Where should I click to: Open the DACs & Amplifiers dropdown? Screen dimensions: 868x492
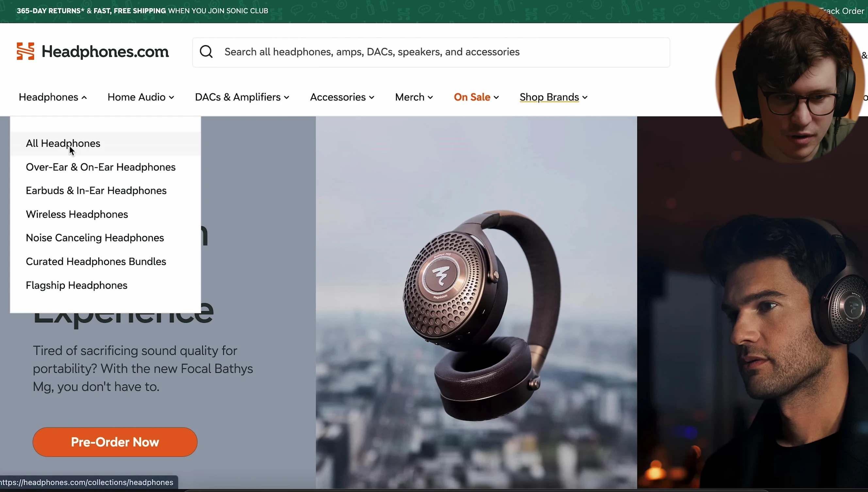click(242, 97)
